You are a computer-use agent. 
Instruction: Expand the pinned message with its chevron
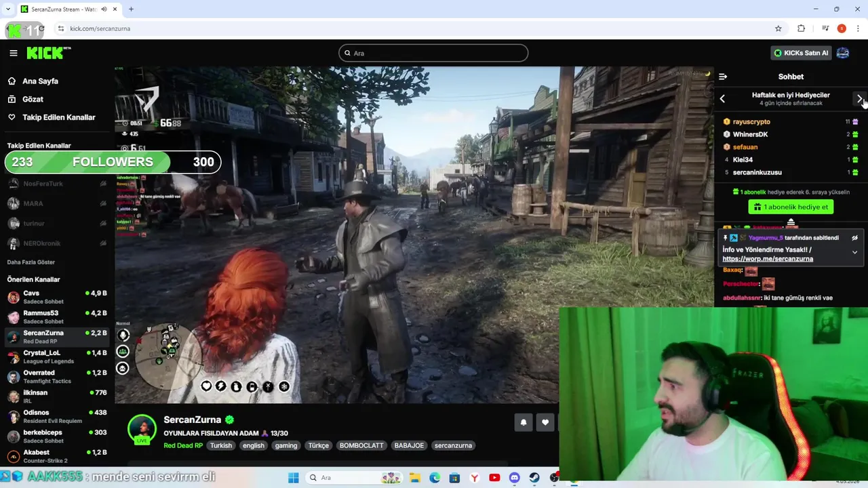coord(854,252)
